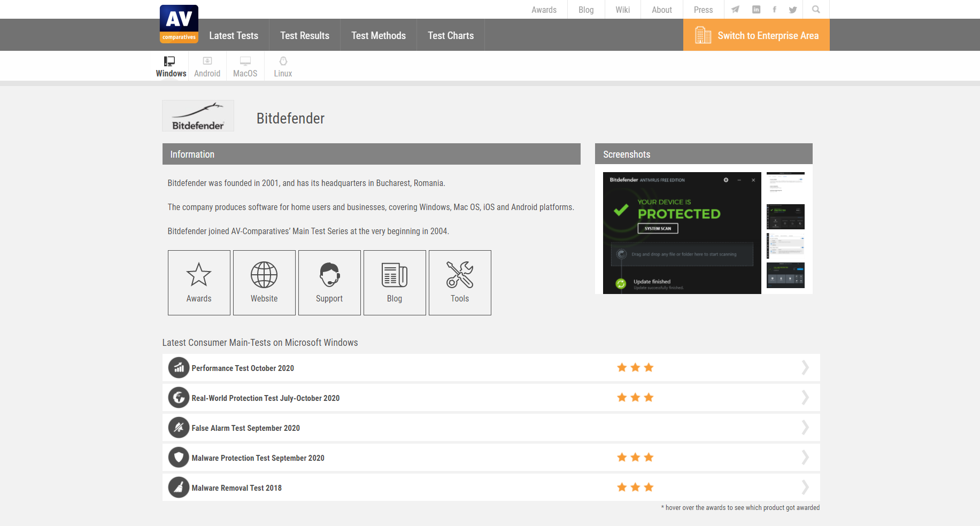Open the Test Results menu

(x=305, y=35)
